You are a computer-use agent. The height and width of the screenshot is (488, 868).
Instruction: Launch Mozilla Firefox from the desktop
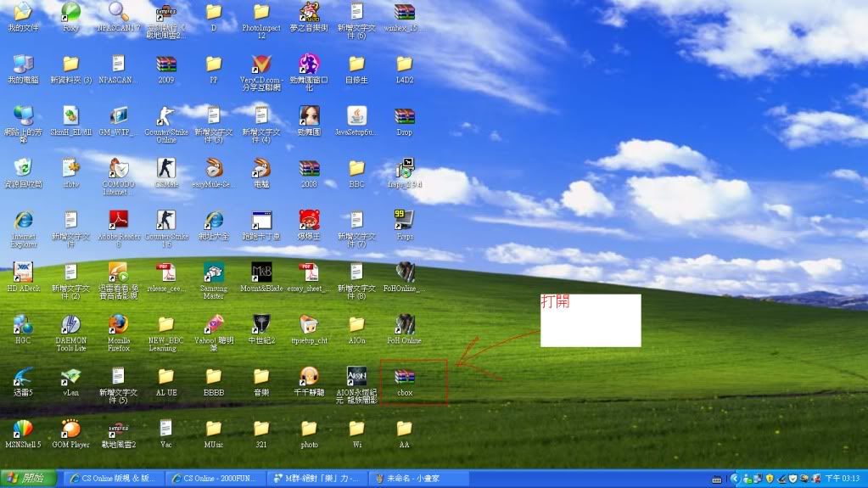[118, 325]
